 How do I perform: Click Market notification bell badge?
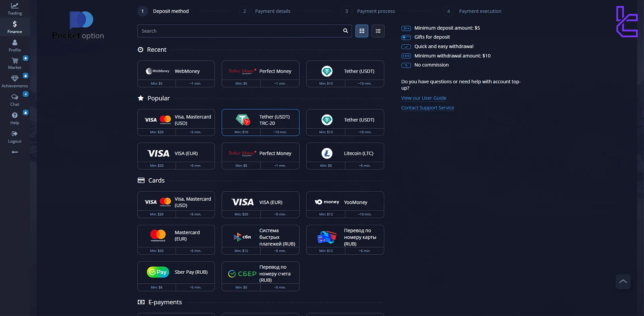coord(25,58)
